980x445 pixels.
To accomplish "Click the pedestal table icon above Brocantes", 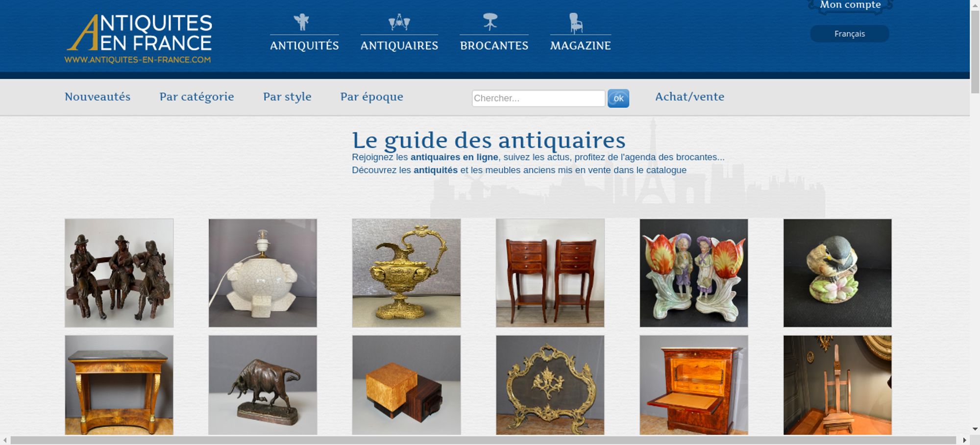I will pyautogui.click(x=490, y=22).
